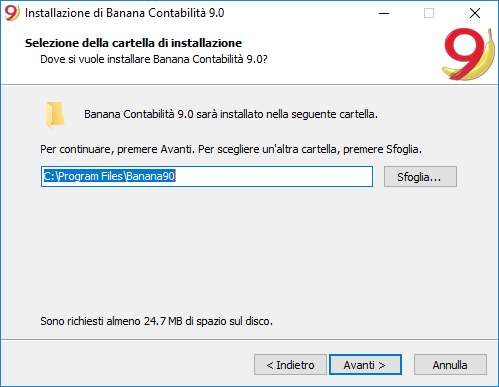Cancel the setup with Annulla

pos(450,365)
